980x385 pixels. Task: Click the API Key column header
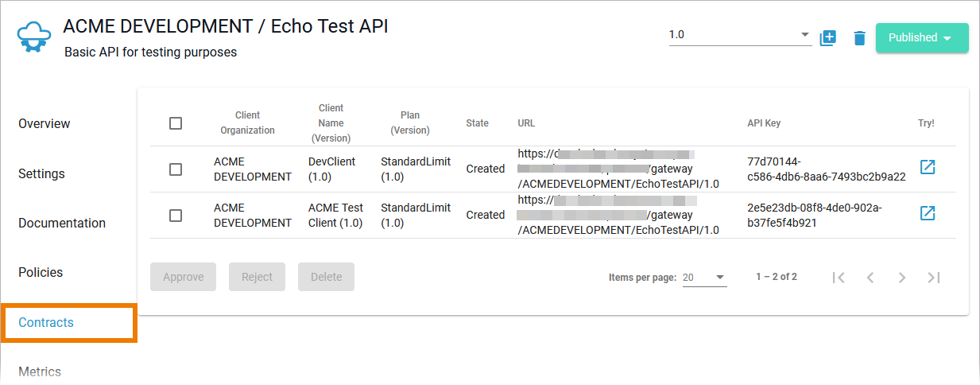click(x=764, y=123)
